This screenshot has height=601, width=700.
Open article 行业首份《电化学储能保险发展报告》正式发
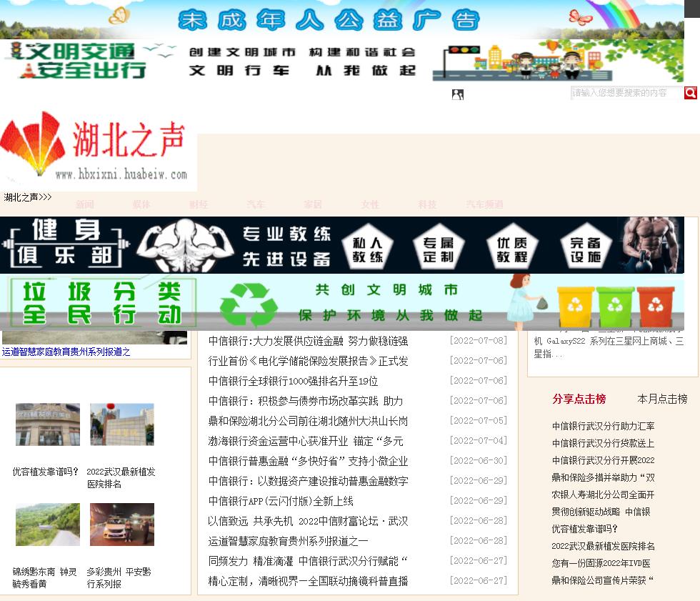click(308, 361)
